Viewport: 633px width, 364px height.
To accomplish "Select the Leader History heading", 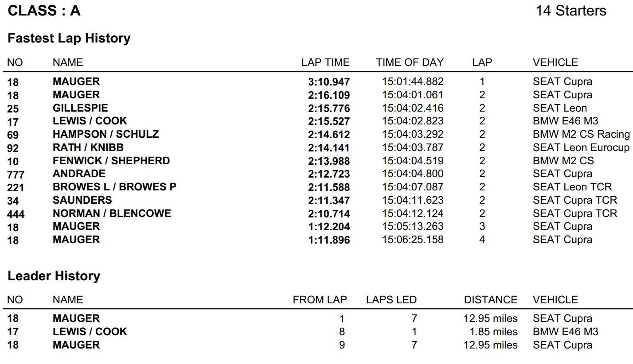I will point(54,276).
